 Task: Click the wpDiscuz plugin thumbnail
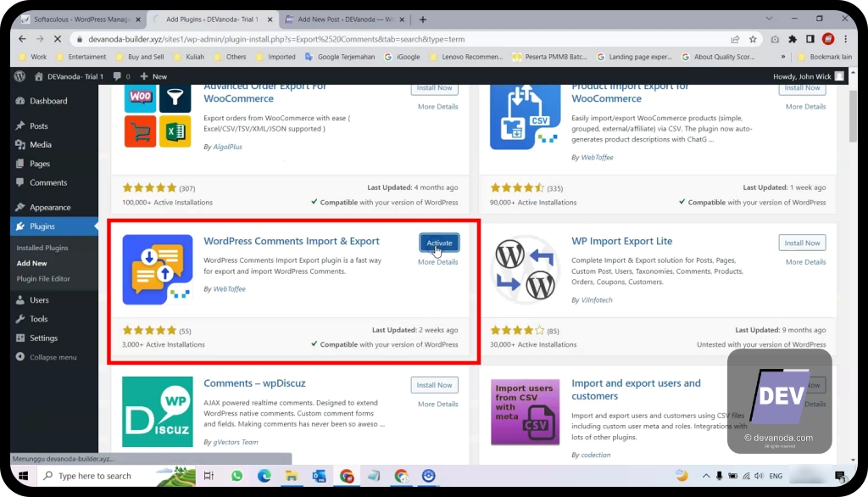tap(158, 411)
